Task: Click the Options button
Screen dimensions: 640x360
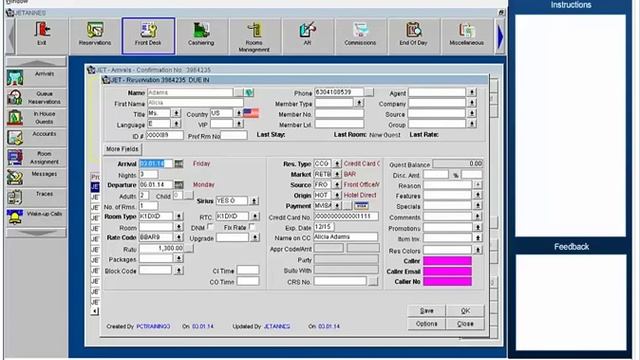Action: 427,324
